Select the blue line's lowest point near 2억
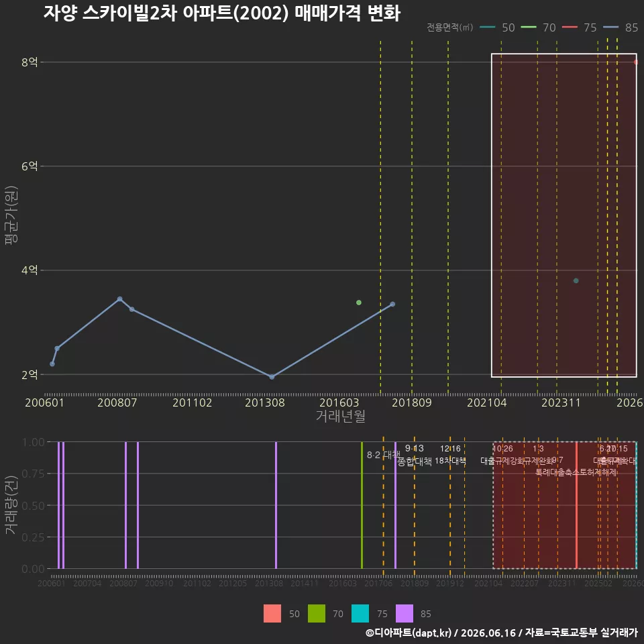644x644 pixels. click(x=272, y=376)
